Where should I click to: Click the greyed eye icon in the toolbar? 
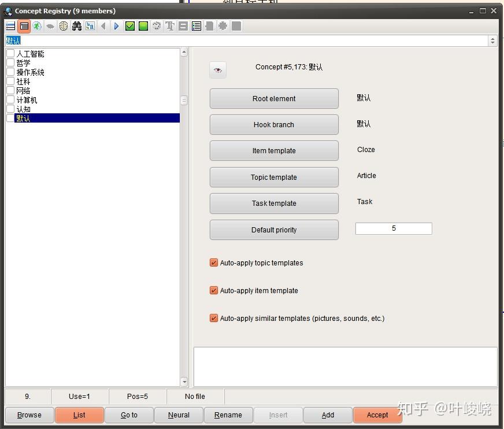click(50, 26)
